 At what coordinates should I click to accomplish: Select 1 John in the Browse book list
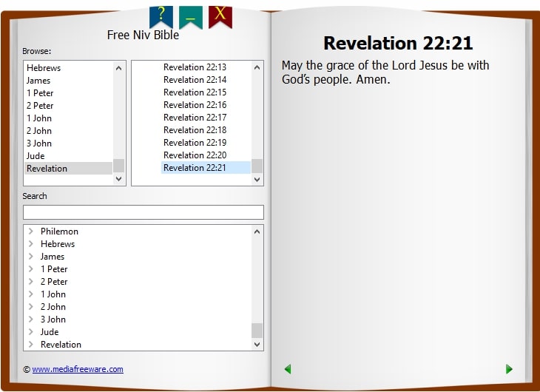[x=69, y=118]
